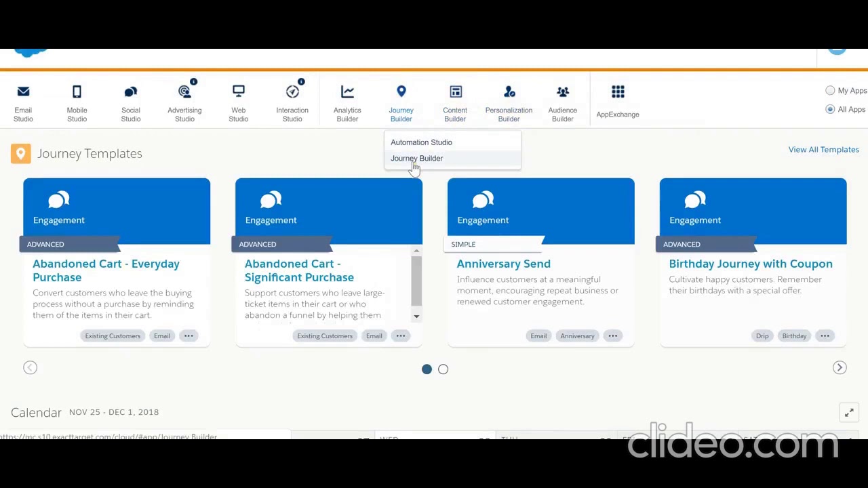
Task: Open Mobile Studio phone icon
Action: tap(77, 91)
